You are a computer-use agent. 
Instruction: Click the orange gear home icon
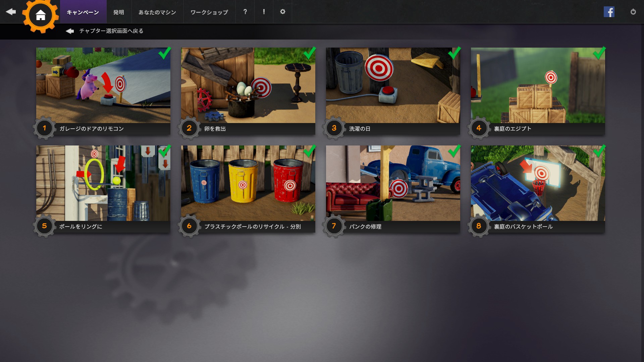(41, 15)
